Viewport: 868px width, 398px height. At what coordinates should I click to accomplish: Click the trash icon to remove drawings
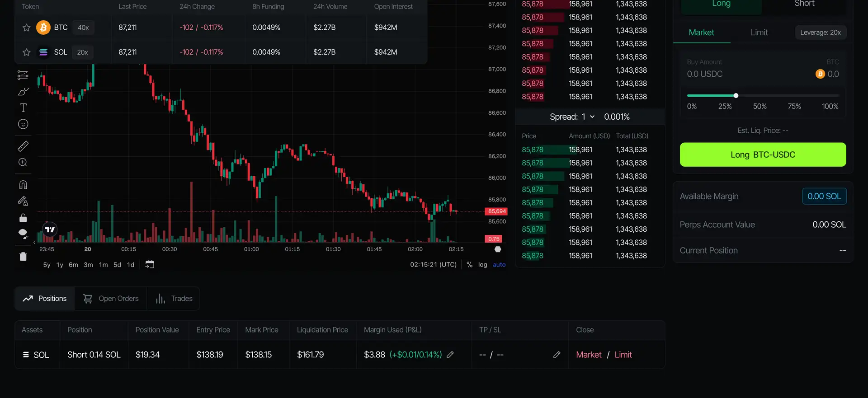click(23, 257)
